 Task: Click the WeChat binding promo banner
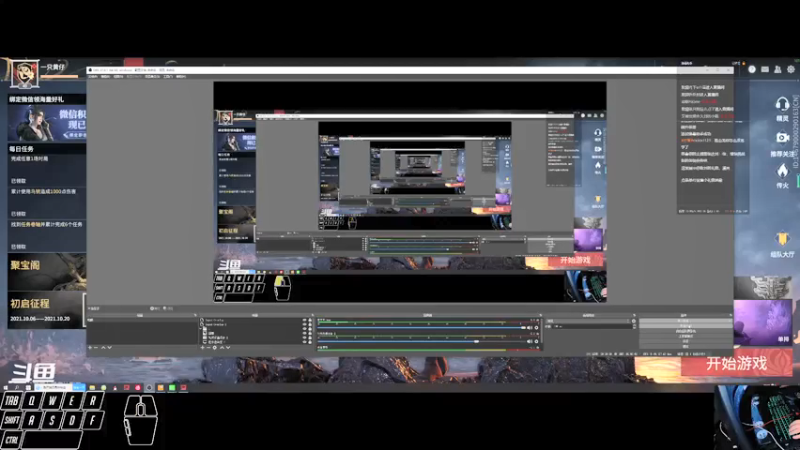(x=46, y=123)
